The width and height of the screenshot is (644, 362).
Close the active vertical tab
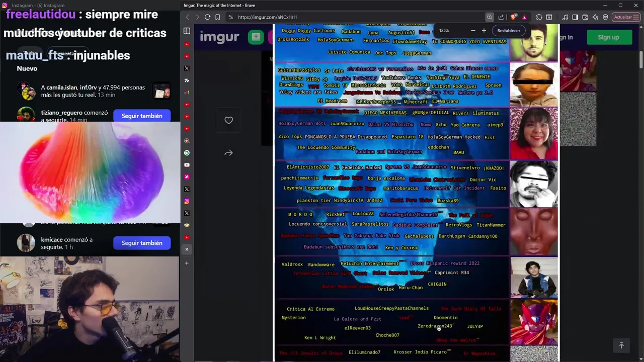click(x=187, y=249)
